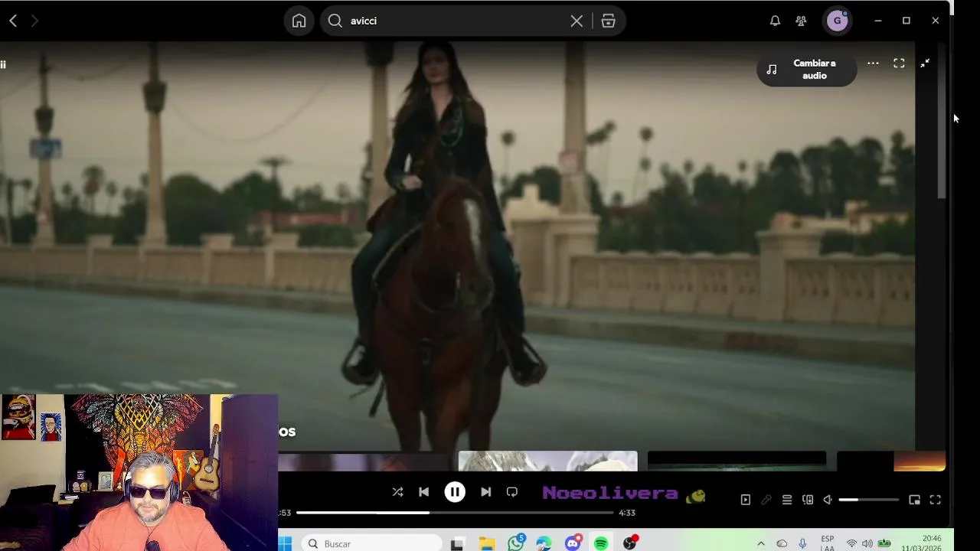Screen dimensions: 980x551
Task: Open the lyrics microphone icon
Action: (x=766, y=500)
